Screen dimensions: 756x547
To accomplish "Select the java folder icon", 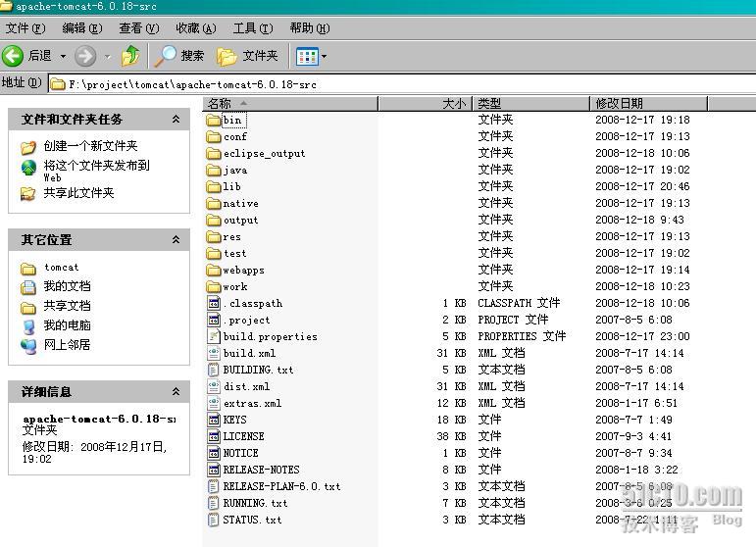I will 214,171.
